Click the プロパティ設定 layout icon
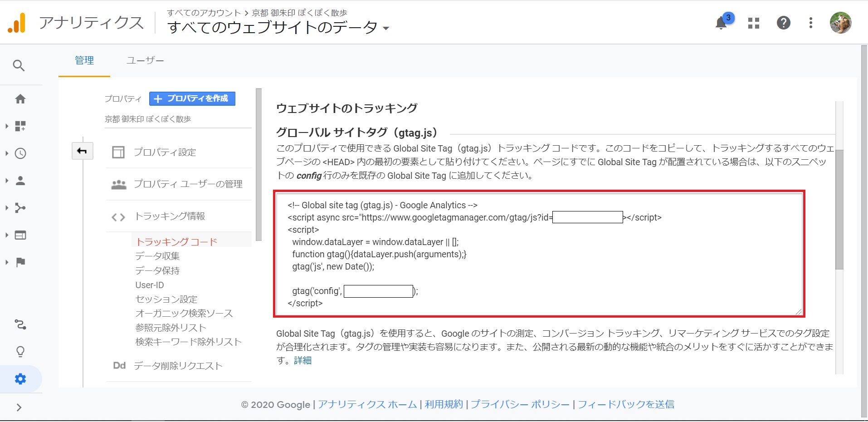 [118, 152]
